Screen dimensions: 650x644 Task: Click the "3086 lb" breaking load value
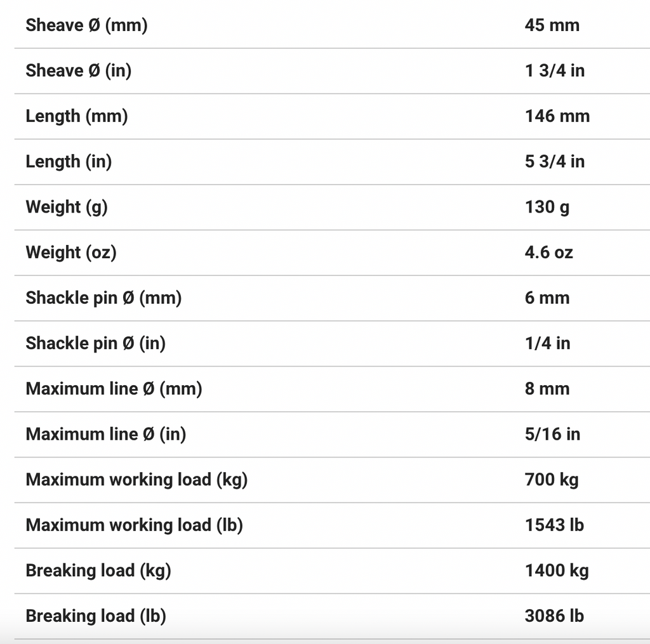pyautogui.click(x=554, y=616)
